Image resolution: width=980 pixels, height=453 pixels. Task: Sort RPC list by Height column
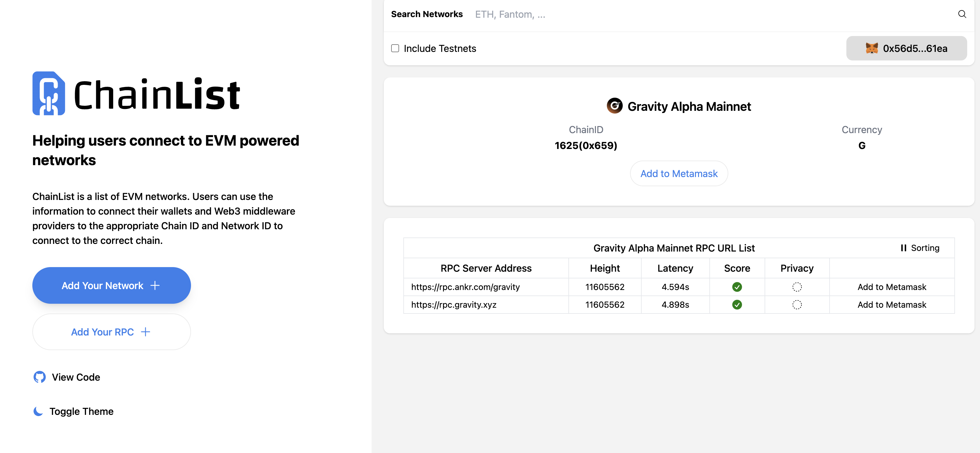point(604,268)
